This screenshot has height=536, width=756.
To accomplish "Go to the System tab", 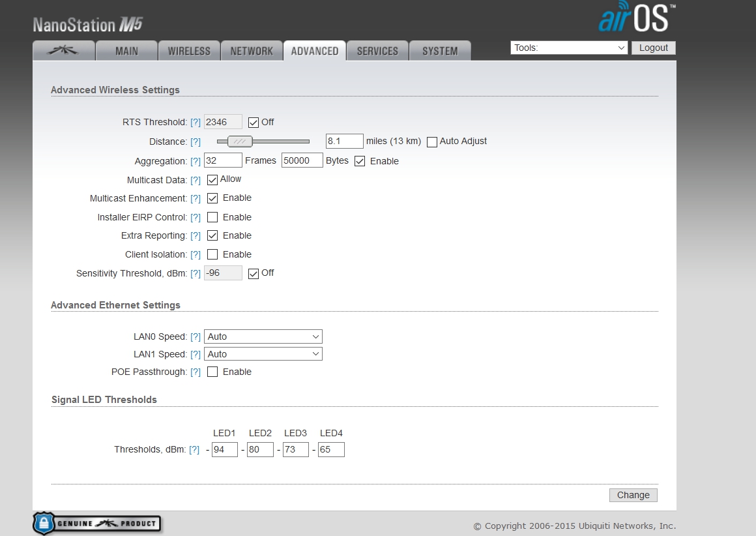I will click(440, 51).
